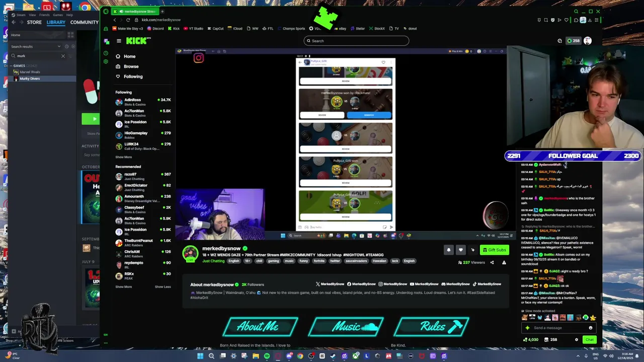644x362 pixels.
Task: Click the 4,030 channel points balance
Action: click(531, 339)
